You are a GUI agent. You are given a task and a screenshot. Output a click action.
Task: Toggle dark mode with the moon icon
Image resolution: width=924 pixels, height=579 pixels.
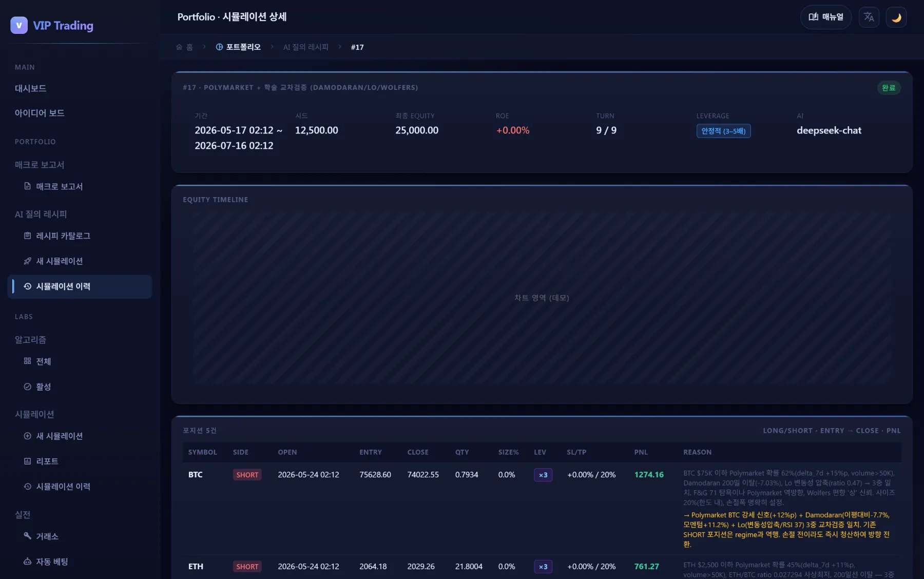[896, 17]
